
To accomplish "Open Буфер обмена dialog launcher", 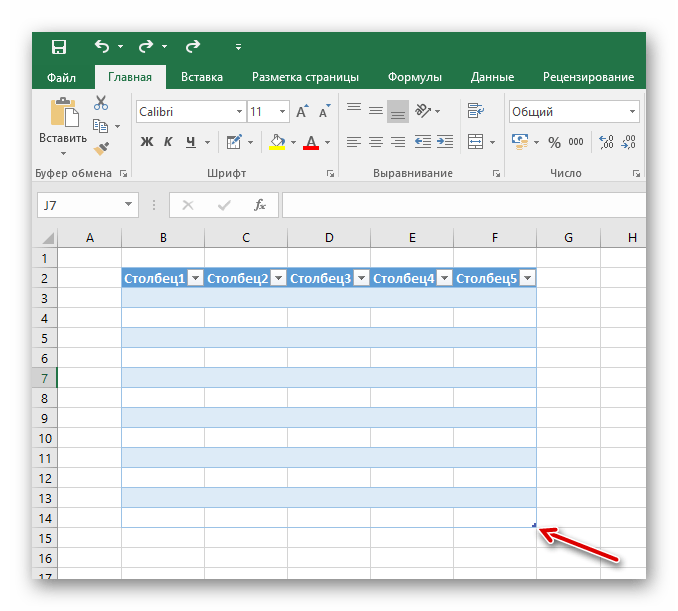I will (x=124, y=173).
